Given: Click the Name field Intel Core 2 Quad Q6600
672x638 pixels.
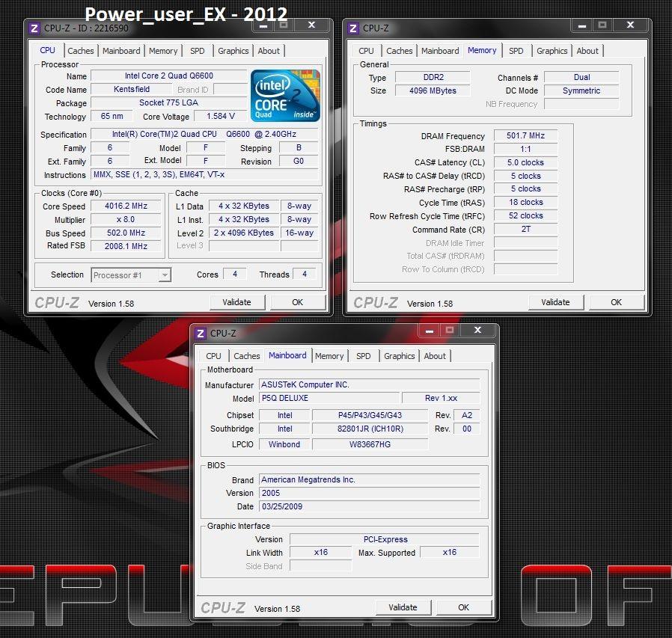Looking at the screenshot, I should point(169,76).
